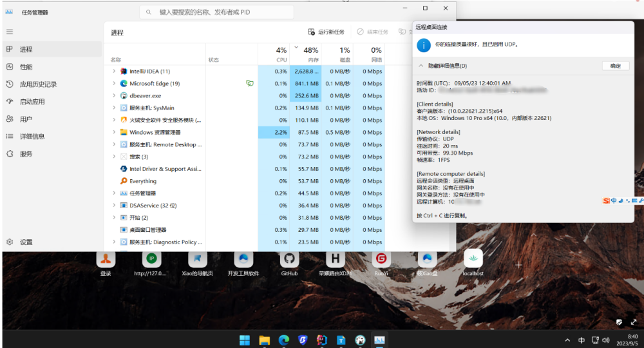Open the 用户 tab
Image resolution: width=644 pixels, height=348 pixels.
coord(52,119)
